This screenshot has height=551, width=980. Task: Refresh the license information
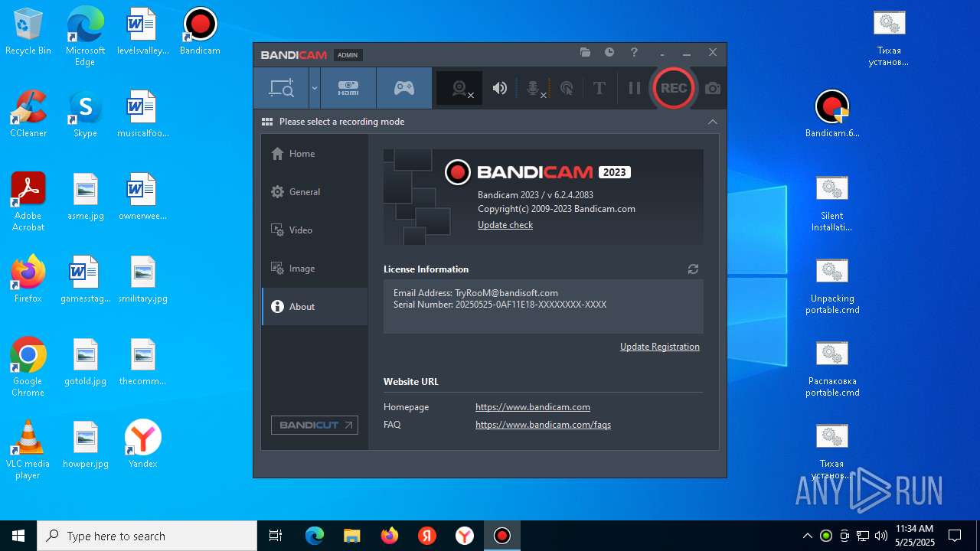coord(693,269)
